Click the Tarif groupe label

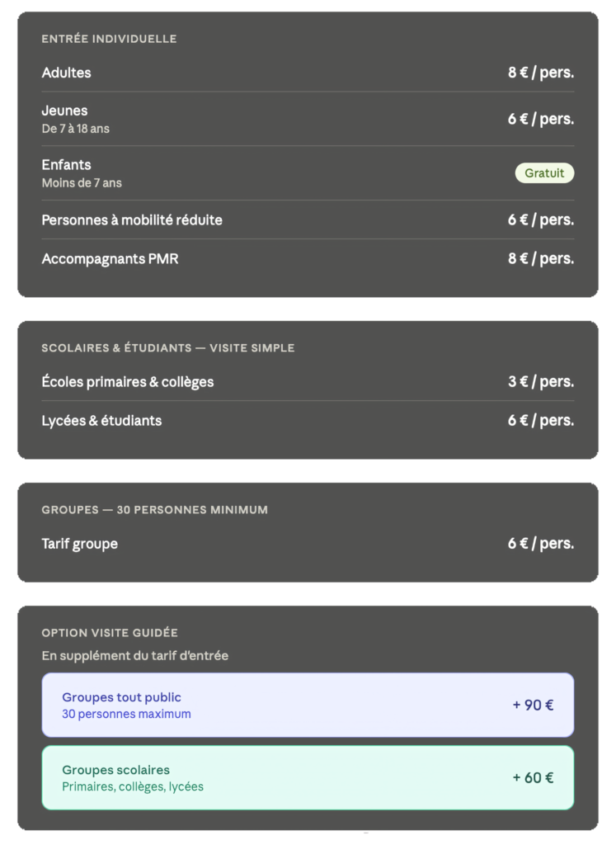point(80,544)
